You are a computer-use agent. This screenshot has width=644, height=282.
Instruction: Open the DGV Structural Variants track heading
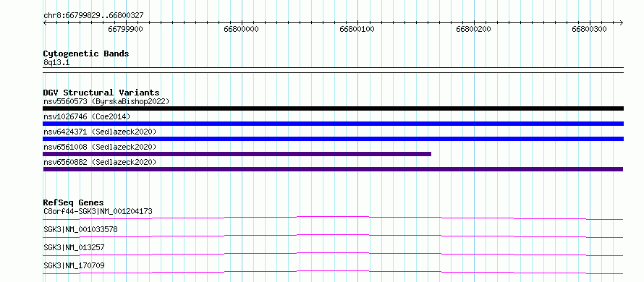pos(101,93)
